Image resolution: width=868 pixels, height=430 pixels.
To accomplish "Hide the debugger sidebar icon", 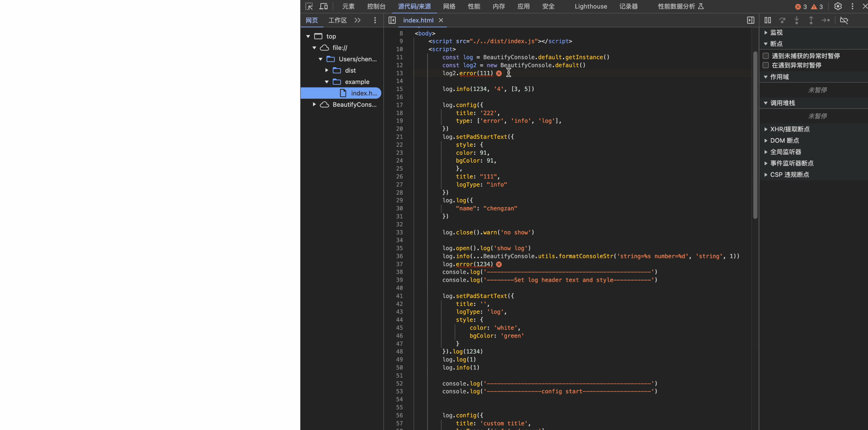I will (751, 20).
